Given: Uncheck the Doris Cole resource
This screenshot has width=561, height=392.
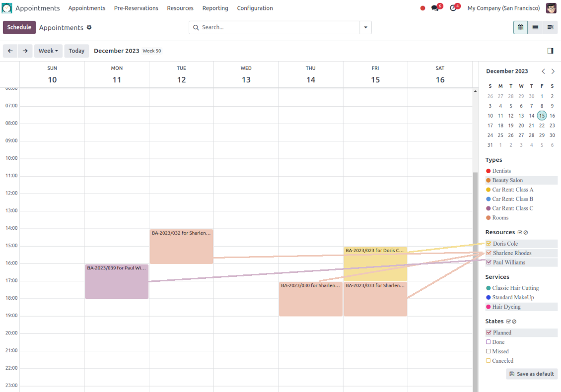Looking at the screenshot, I should pyautogui.click(x=489, y=244).
